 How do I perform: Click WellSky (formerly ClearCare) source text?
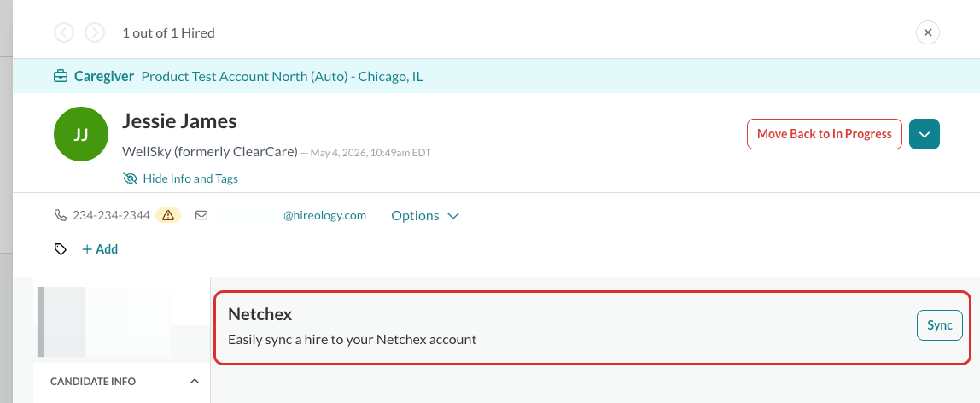coord(210,152)
